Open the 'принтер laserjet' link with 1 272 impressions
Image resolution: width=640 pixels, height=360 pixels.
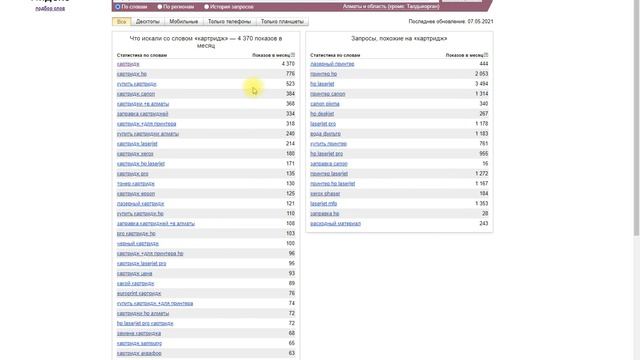(x=329, y=174)
